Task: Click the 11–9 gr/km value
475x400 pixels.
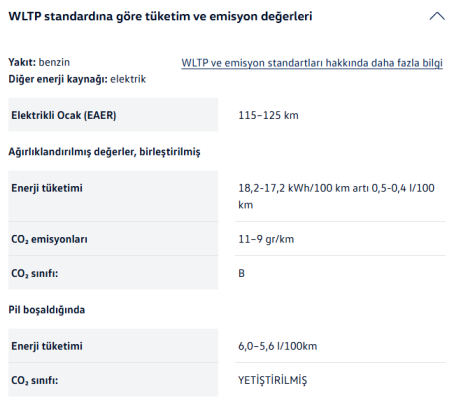Action: (266, 239)
